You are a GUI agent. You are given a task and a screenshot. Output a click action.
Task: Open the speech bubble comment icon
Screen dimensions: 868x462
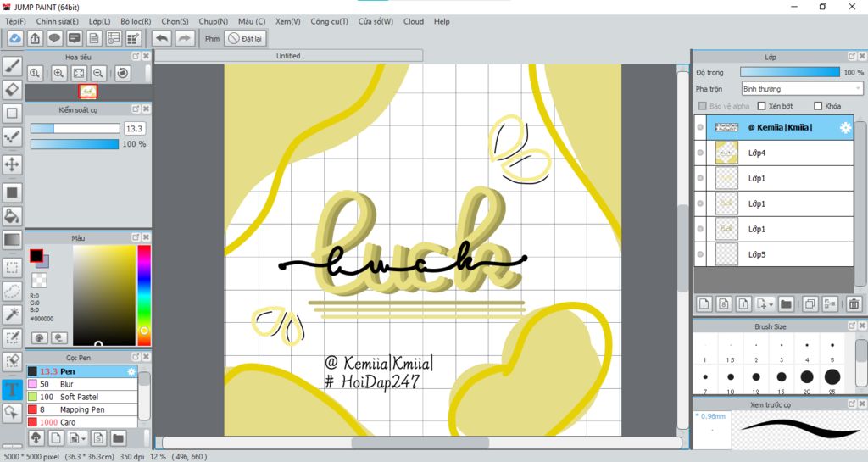tap(54, 38)
